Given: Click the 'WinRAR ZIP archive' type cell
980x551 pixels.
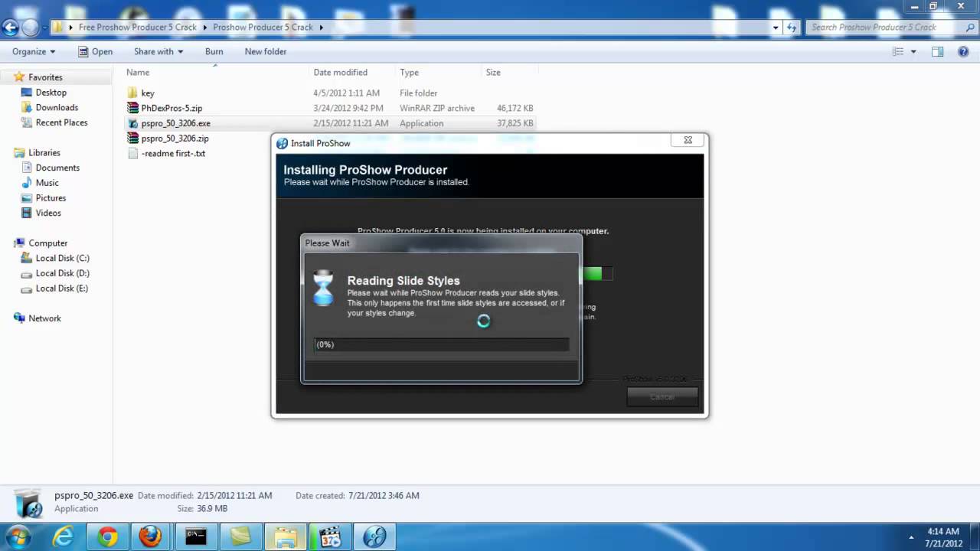Looking at the screenshot, I should pyautogui.click(x=437, y=108).
